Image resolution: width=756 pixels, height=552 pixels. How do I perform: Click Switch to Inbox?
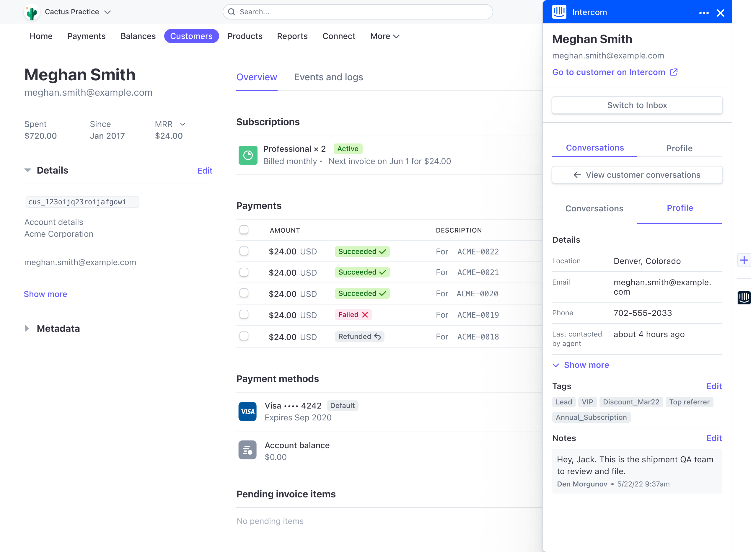(637, 105)
